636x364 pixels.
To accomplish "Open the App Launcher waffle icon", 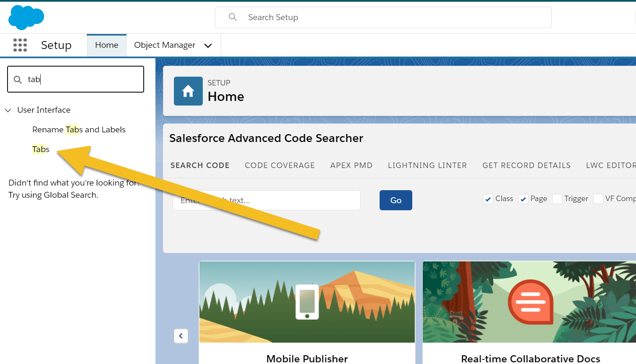I will (x=20, y=45).
